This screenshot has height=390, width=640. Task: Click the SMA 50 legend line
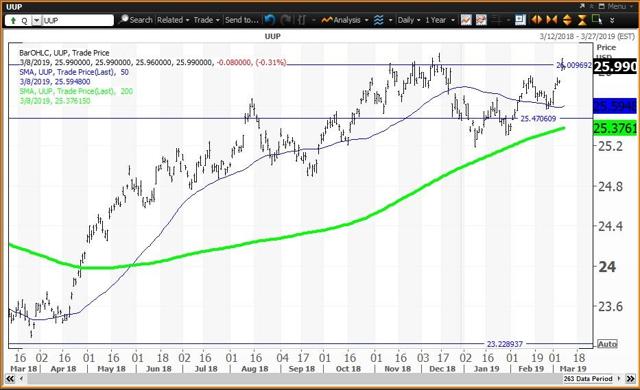click(74, 72)
